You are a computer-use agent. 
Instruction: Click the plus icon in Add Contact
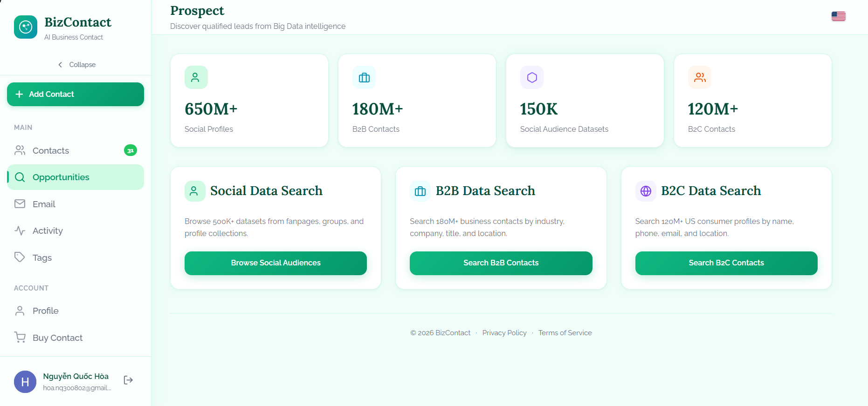(19, 94)
